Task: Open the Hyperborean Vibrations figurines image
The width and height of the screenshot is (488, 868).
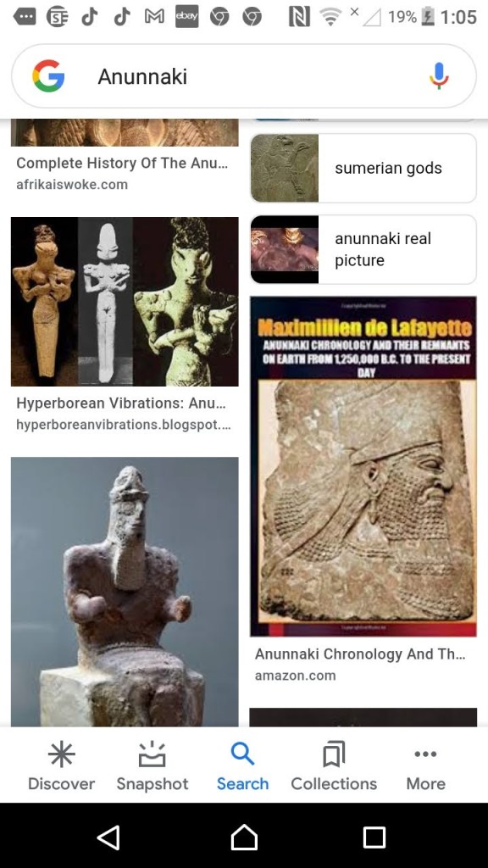Action: (125, 301)
